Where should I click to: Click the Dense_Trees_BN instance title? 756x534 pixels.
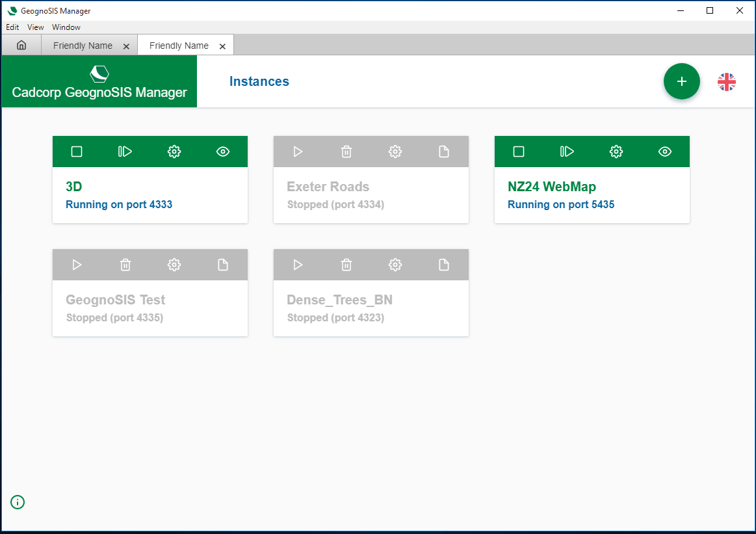340,300
